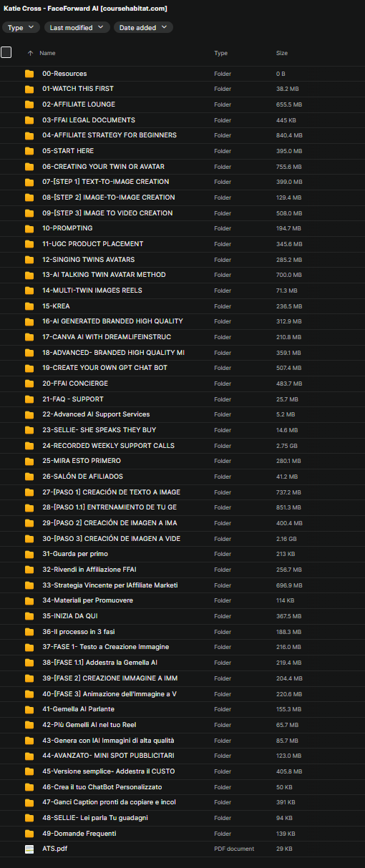365x868 pixels.
Task: Click folder icon of 41-Gemella AI Parlante
Action: (29, 709)
